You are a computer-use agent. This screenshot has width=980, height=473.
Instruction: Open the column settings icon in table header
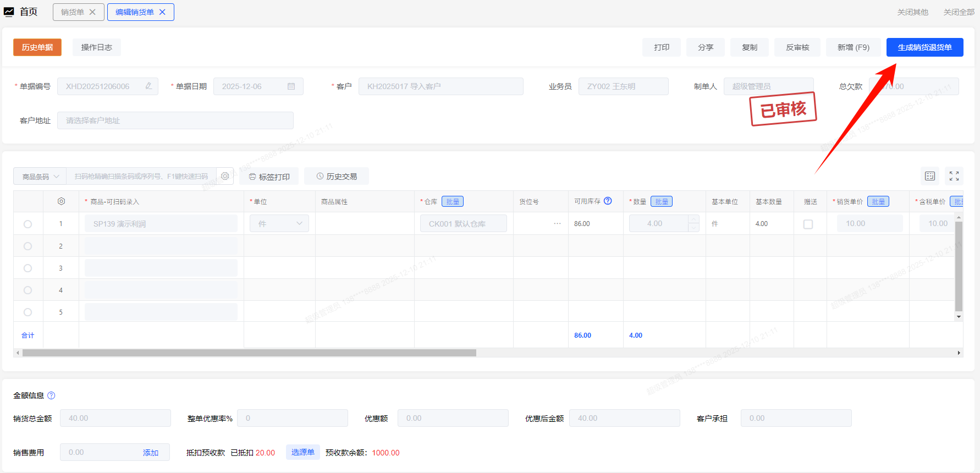tap(61, 201)
